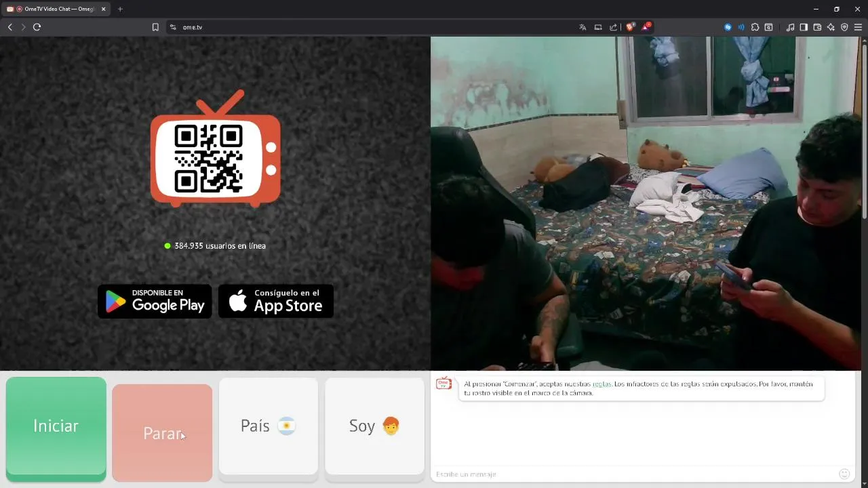Go back to the previous page
868x488 pixels.
point(9,27)
